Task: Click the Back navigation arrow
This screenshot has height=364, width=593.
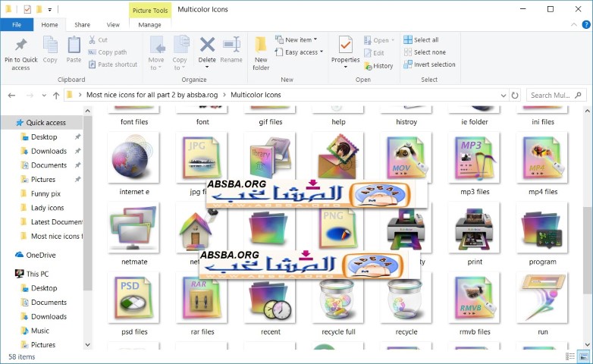Action: [x=11, y=96]
